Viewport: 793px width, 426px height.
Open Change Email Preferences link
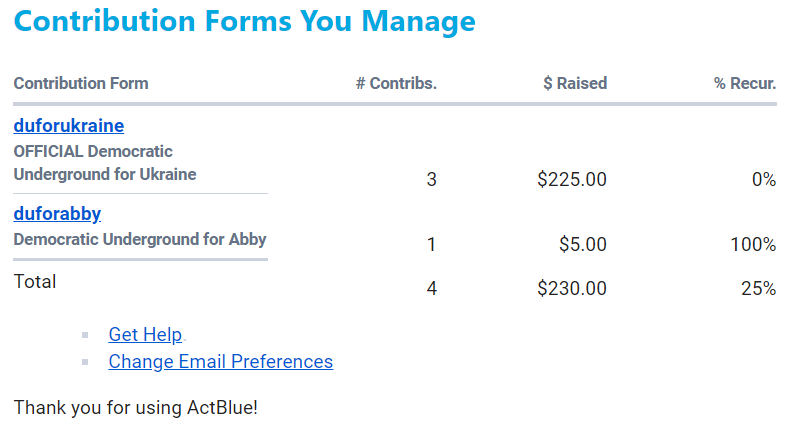pyautogui.click(x=220, y=362)
